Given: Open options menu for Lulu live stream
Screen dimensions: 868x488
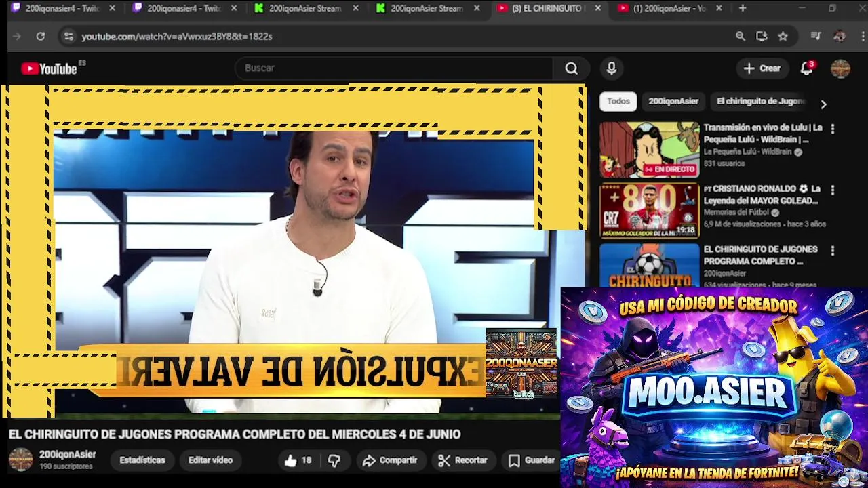Looking at the screenshot, I should 833,129.
